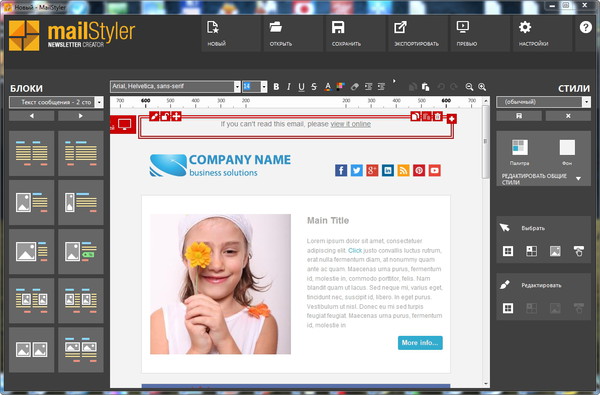This screenshot has width=600, height=395.
Task: Expand Редактировать общие стили section
Action: coord(578,178)
